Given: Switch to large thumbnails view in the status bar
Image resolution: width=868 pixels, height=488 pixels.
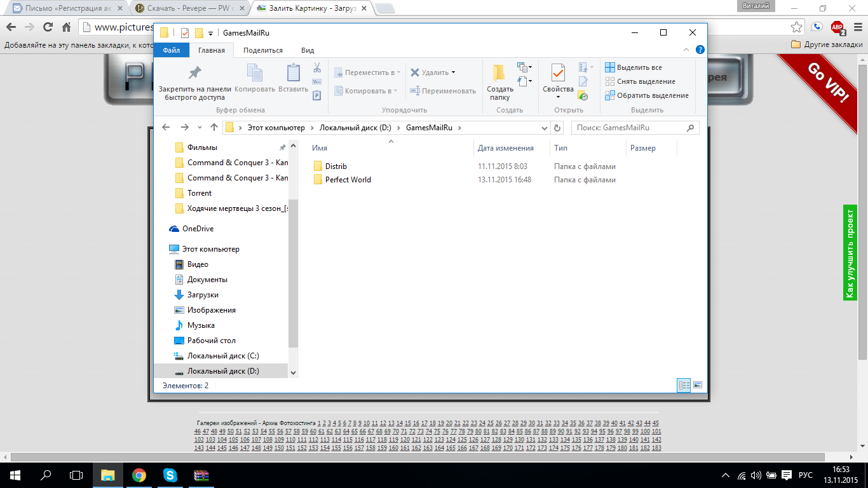Looking at the screenshot, I should [x=698, y=385].
